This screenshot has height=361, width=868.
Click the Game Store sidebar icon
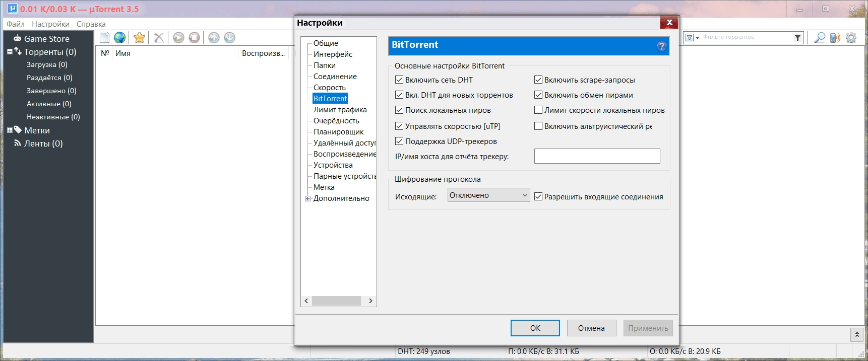pyautogui.click(x=17, y=38)
